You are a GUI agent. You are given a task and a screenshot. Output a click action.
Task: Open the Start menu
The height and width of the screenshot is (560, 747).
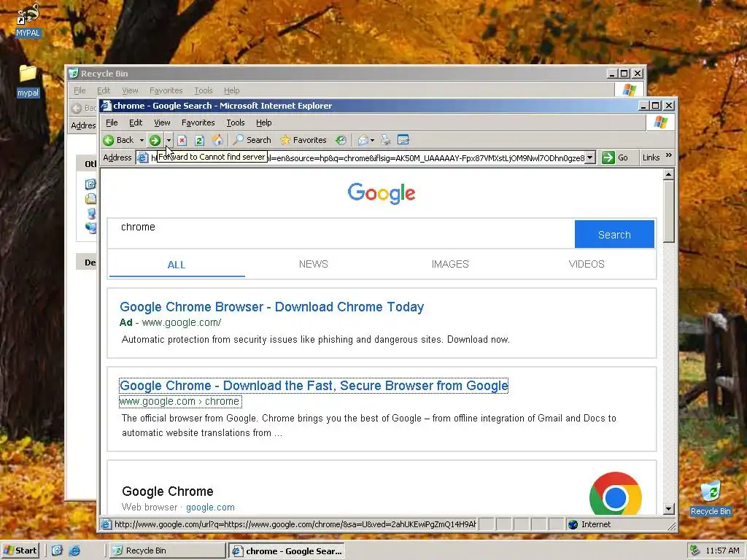point(20,551)
